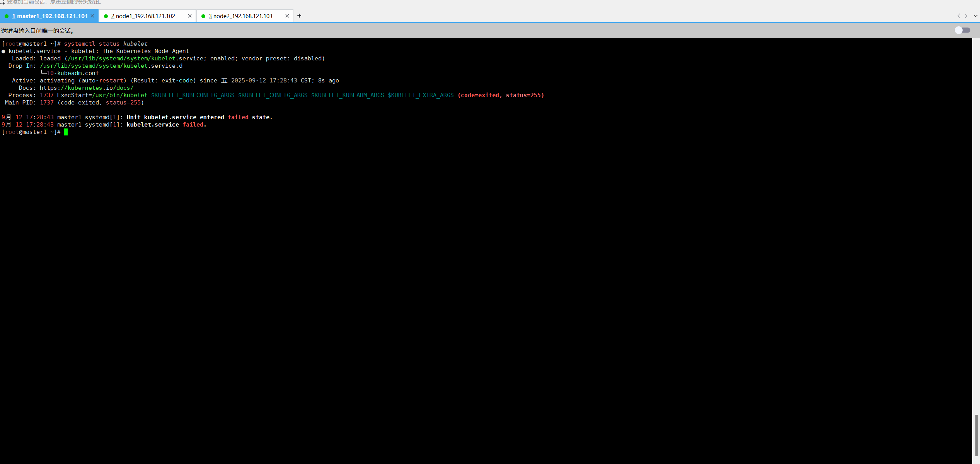The height and width of the screenshot is (464, 980).
Task: Click the https://kubernetes.io/docs/ URL text
Action: (x=87, y=88)
